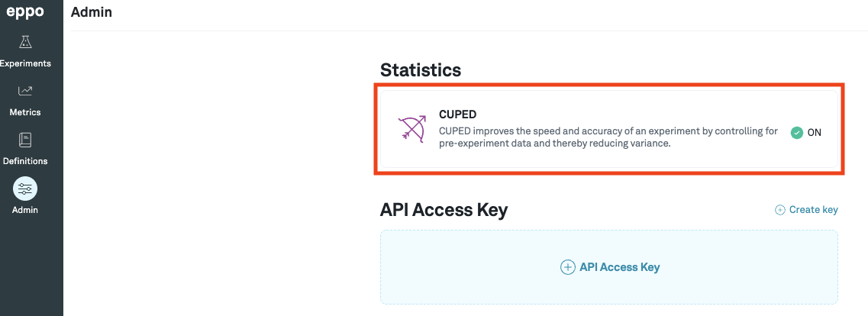Click the Admin sliders icon

(x=25, y=189)
